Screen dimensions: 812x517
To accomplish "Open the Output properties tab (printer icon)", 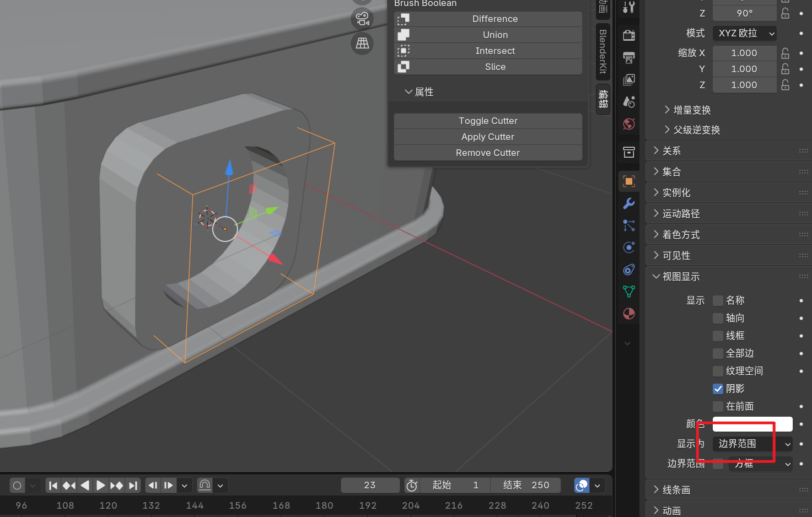I will pos(628,58).
